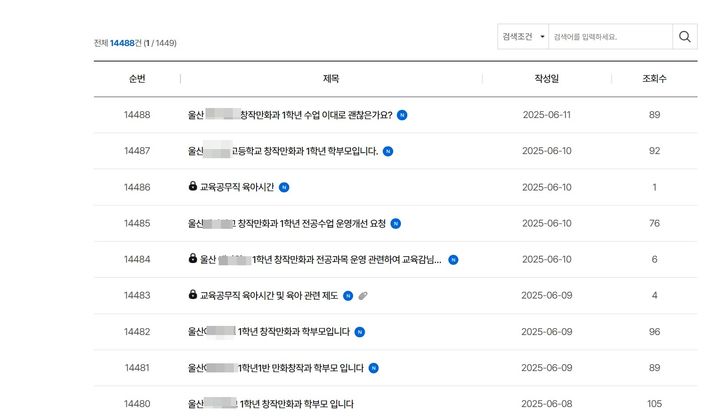Click total count 14488 text
Screen dimensions: 719x418
point(122,43)
